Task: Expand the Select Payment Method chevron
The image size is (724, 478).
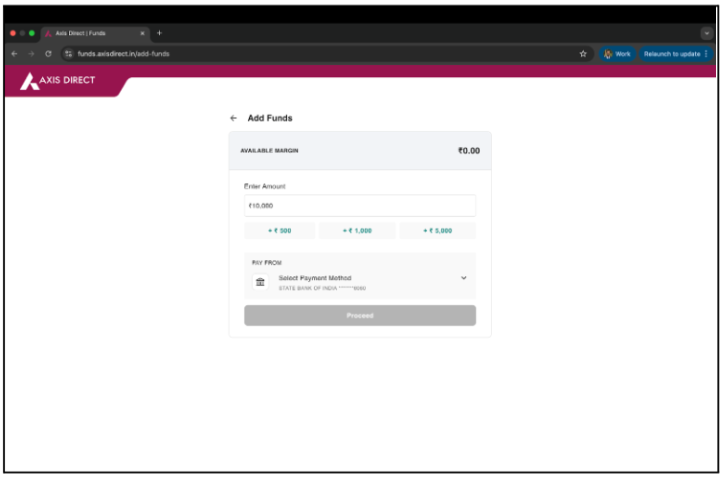Action: tap(463, 278)
